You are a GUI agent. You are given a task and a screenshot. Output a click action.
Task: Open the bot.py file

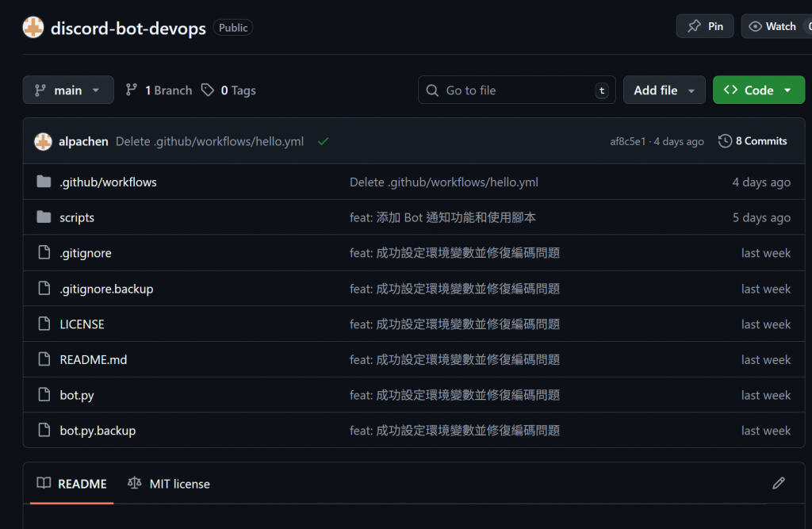tap(77, 395)
